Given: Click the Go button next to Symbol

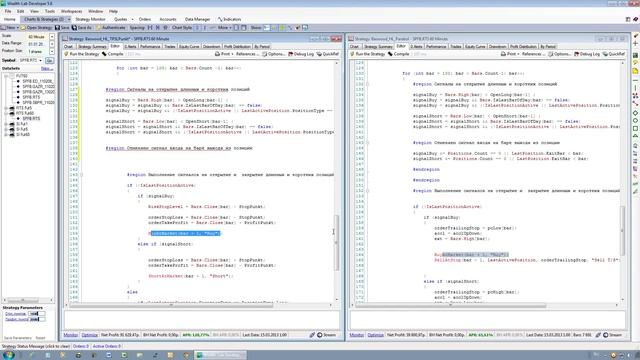Looking at the screenshot, I should 49,60.
